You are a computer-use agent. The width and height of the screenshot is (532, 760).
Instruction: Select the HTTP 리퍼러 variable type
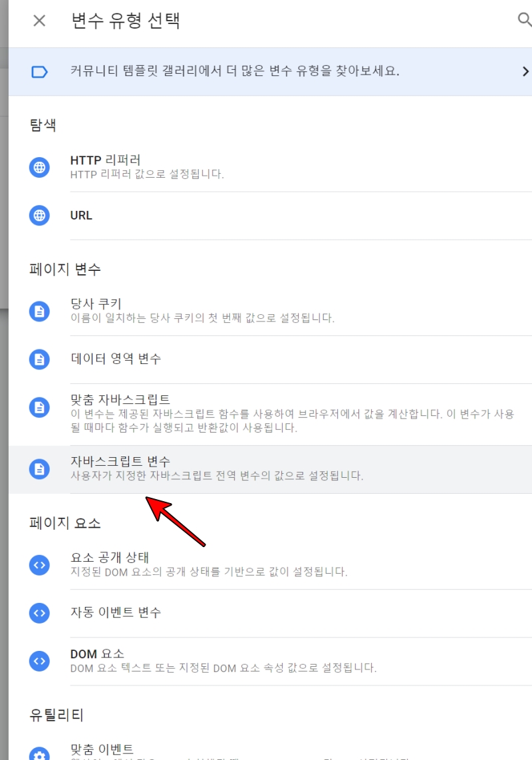click(266, 167)
